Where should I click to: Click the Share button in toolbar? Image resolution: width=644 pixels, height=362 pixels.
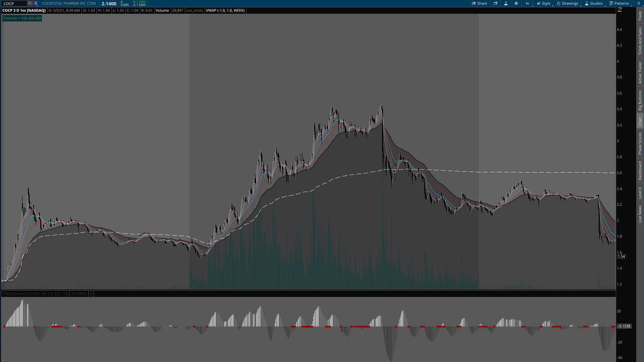click(479, 3)
